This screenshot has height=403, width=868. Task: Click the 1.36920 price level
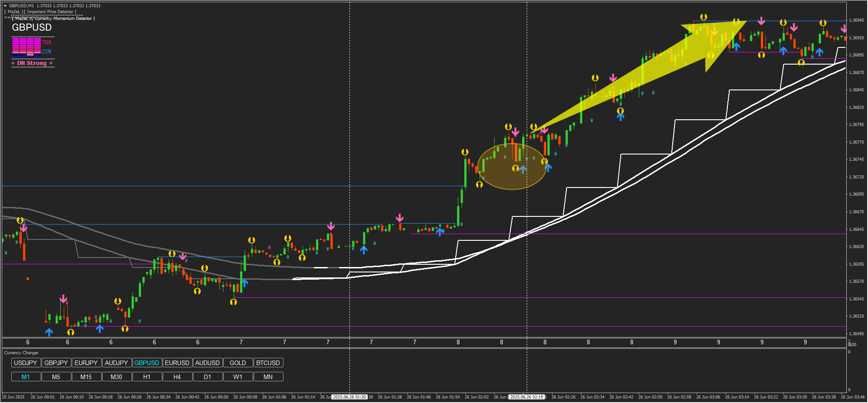tap(856, 38)
